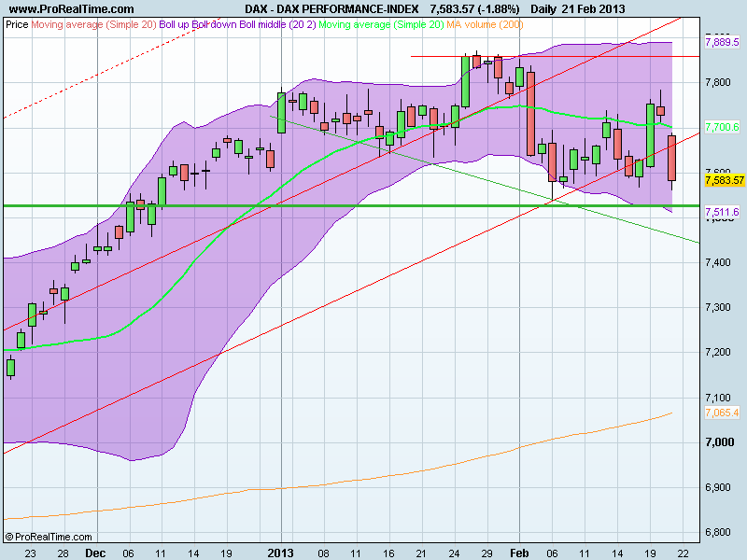Click the 7,100 price axis label
The width and height of the screenshot is (747, 560).
tap(718, 398)
